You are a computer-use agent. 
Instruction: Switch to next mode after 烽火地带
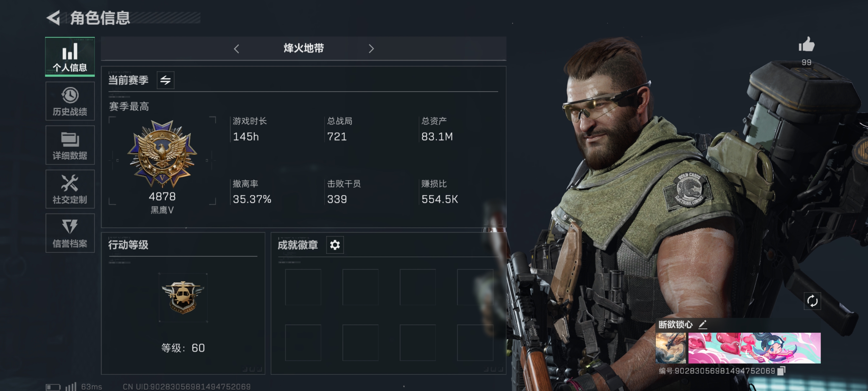(371, 49)
